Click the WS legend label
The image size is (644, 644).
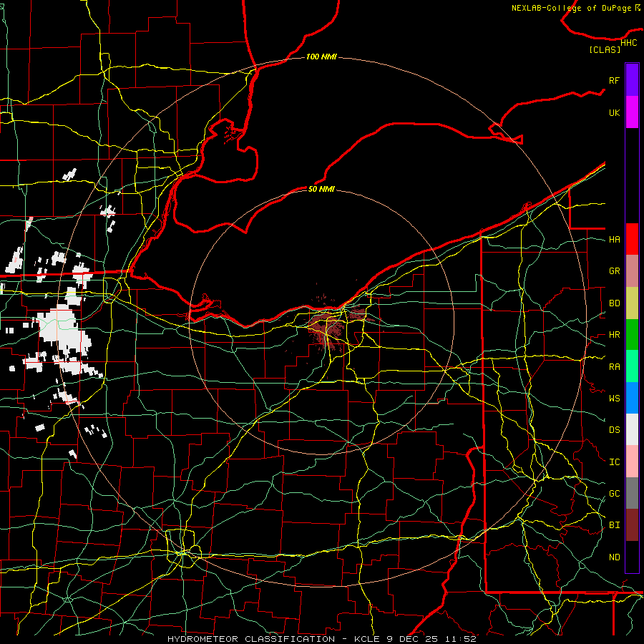(x=614, y=399)
